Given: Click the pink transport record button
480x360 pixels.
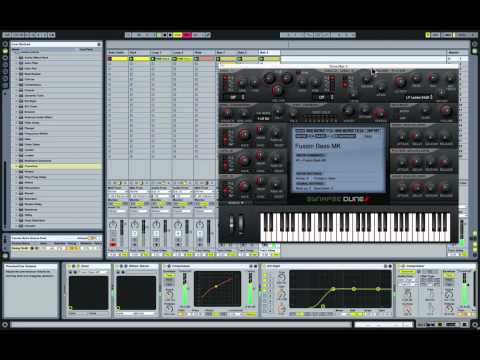Looking at the screenshot, I should click(x=187, y=35).
